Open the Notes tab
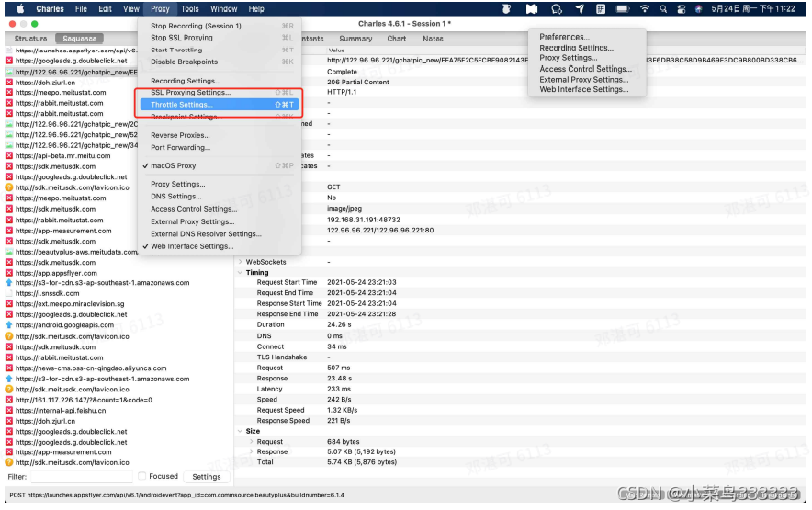 click(x=433, y=39)
